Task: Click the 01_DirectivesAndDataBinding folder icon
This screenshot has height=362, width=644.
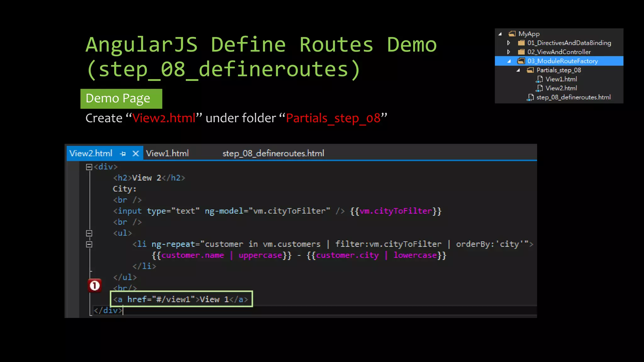Action: [521, 43]
